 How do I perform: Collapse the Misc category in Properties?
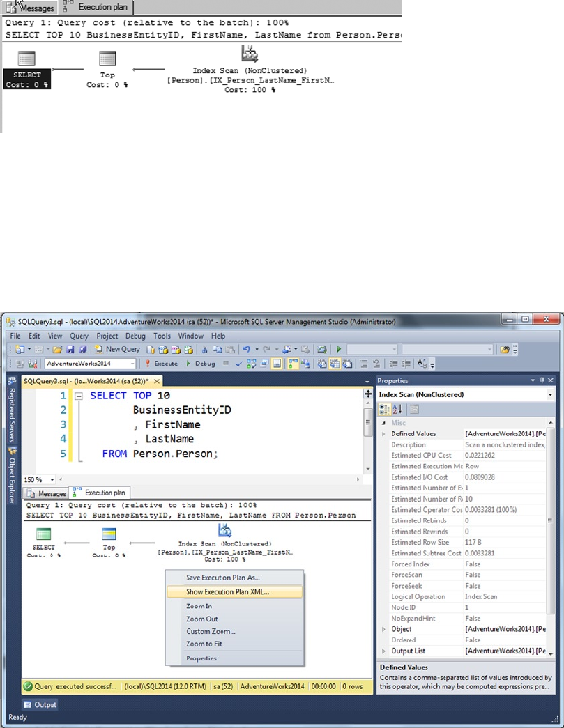pyautogui.click(x=383, y=423)
